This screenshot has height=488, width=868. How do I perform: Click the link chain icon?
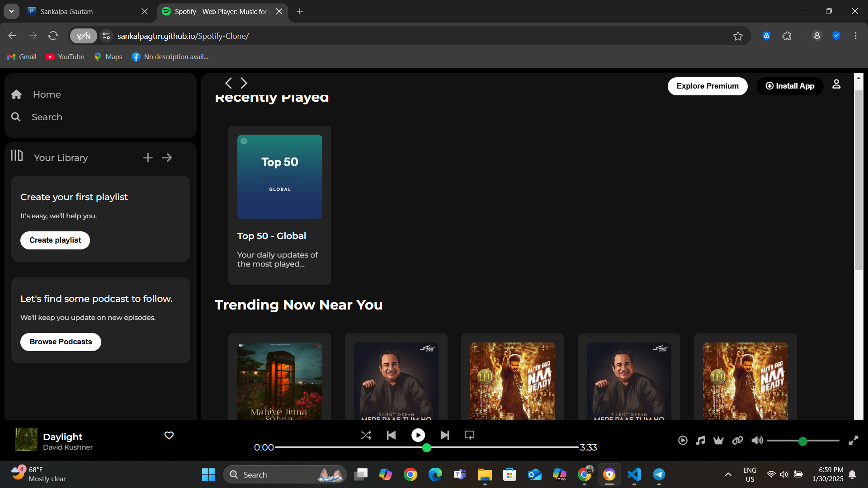(x=737, y=441)
